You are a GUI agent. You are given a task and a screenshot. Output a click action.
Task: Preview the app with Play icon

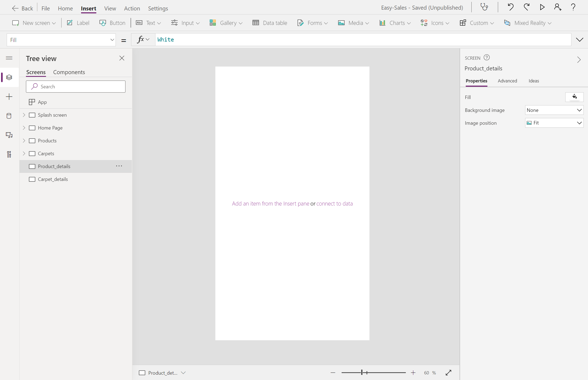pos(542,7)
